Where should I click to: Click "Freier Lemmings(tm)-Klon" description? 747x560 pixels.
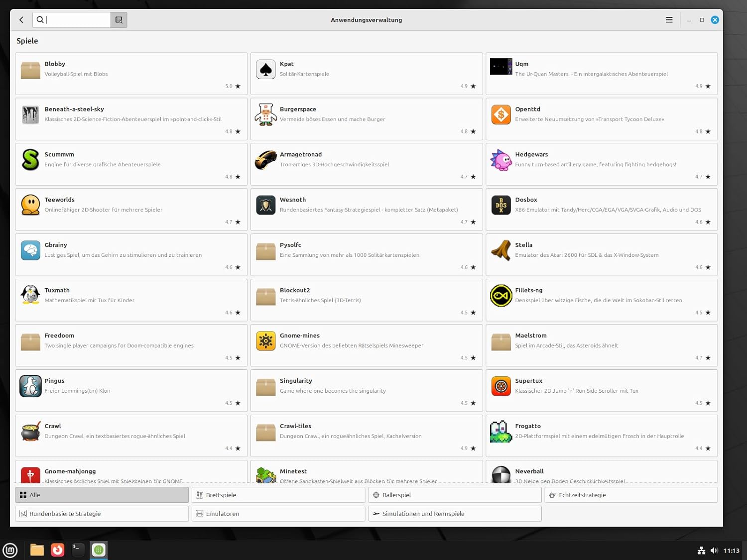click(x=78, y=391)
